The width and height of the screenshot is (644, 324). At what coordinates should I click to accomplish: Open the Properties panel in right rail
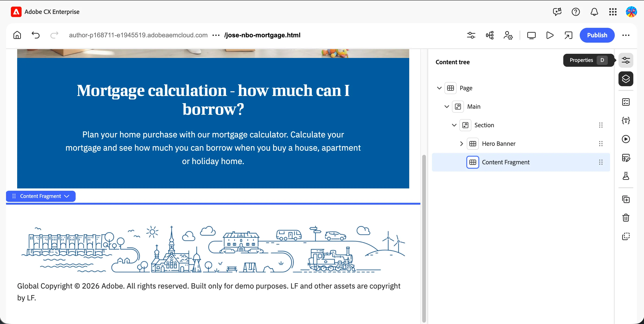pos(626,60)
